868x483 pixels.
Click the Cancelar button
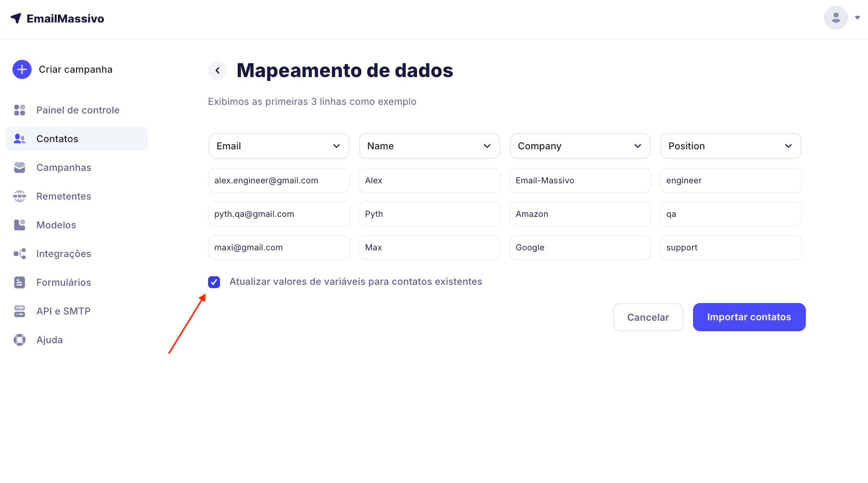pyautogui.click(x=648, y=317)
